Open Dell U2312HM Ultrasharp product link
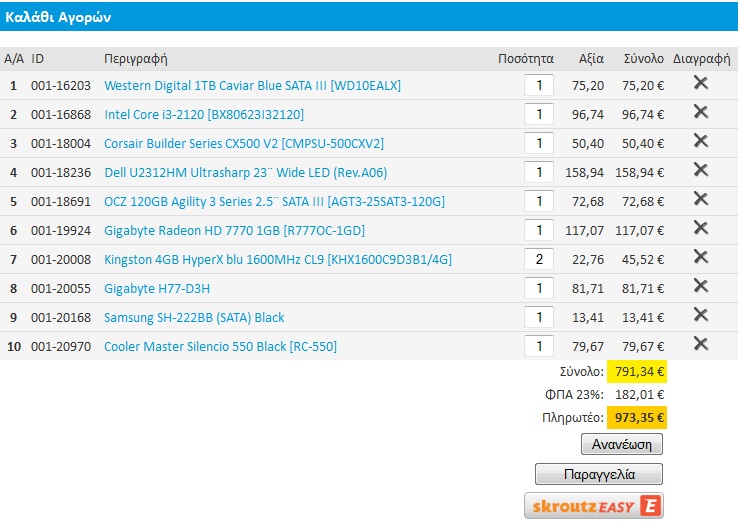The image size is (743, 522). pyautogui.click(x=245, y=172)
